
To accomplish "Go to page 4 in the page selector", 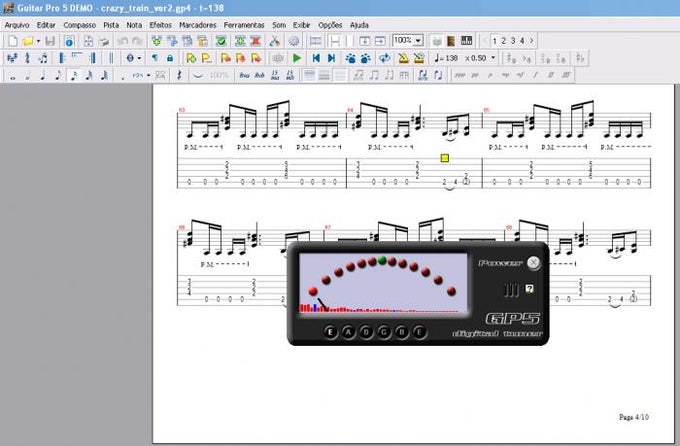I will (x=522, y=41).
